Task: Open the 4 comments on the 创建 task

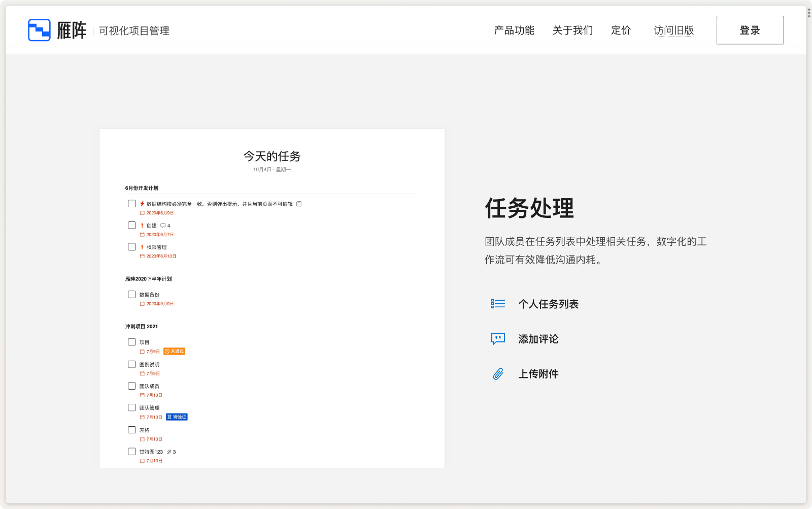Action: pyautogui.click(x=164, y=225)
